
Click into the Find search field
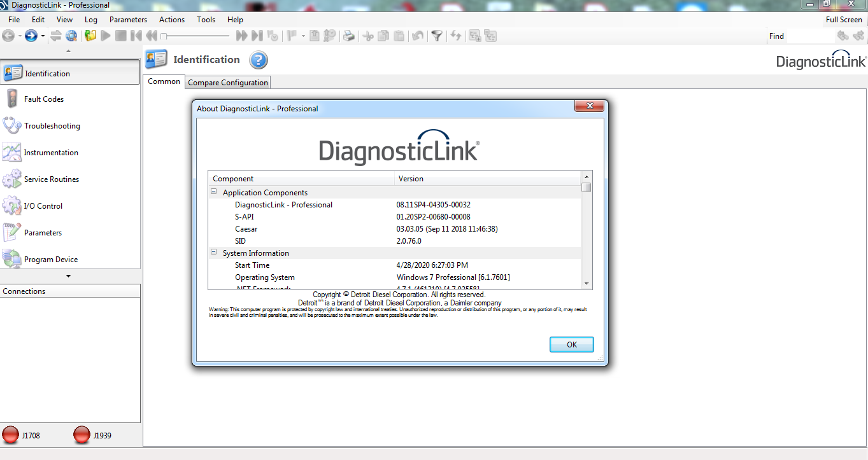tap(809, 36)
